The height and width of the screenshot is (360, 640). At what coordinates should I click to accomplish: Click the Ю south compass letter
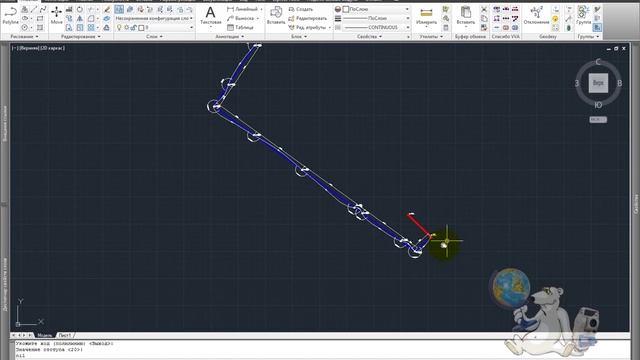pyautogui.click(x=598, y=105)
